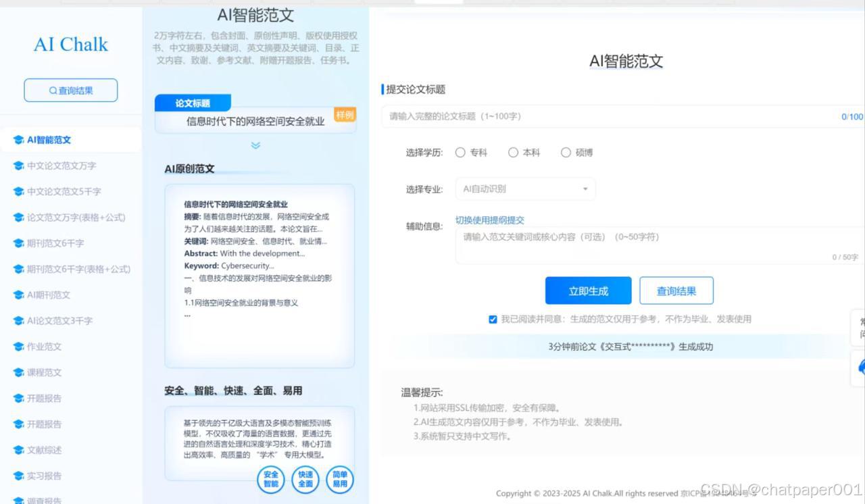Click the 3分钟前论文 generation success notice

(x=630, y=347)
